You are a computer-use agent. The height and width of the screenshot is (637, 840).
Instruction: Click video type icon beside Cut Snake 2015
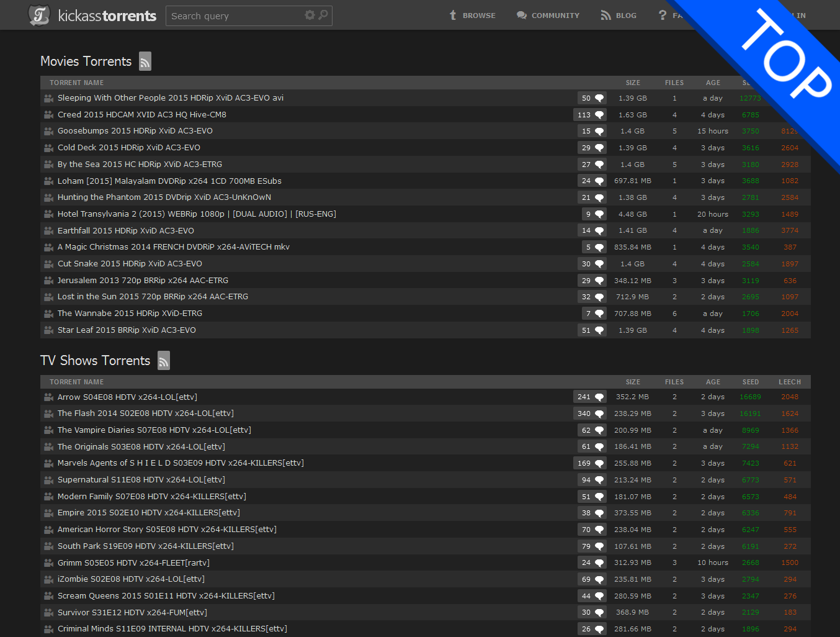coord(48,264)
